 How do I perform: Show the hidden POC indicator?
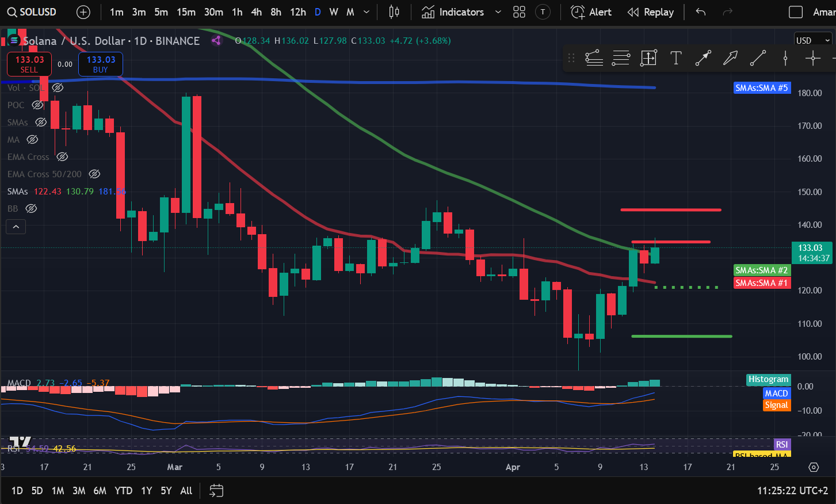(x=37, y=105)
